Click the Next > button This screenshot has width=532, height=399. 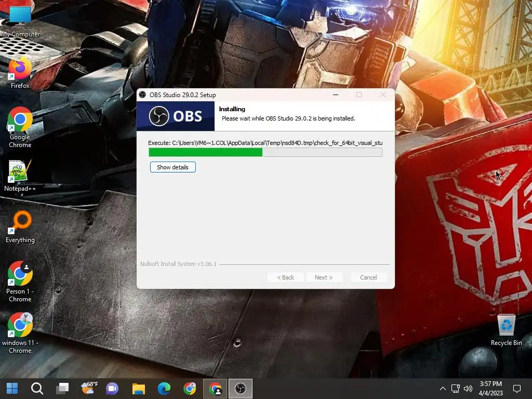(x=324, y=277)
